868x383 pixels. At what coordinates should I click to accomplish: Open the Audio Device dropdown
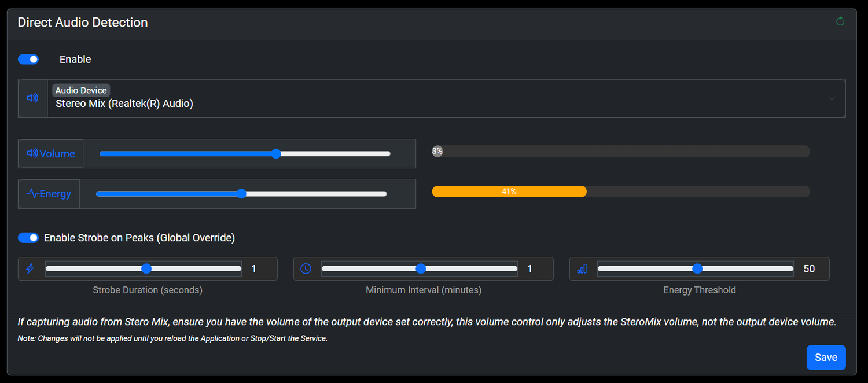click(832, 98)
